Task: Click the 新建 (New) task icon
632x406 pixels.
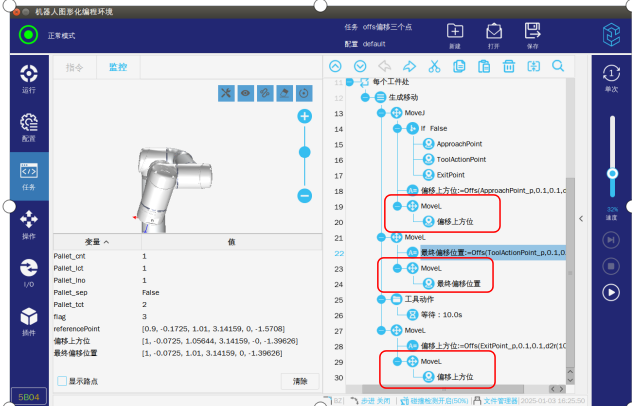Action: click(x=454, y=34)
